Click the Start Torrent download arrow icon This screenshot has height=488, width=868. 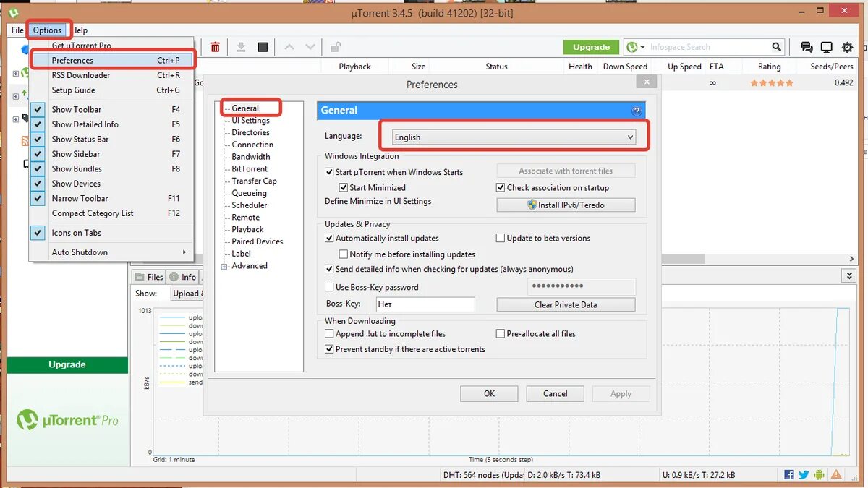pyautogui.click(x=242, y=47)
